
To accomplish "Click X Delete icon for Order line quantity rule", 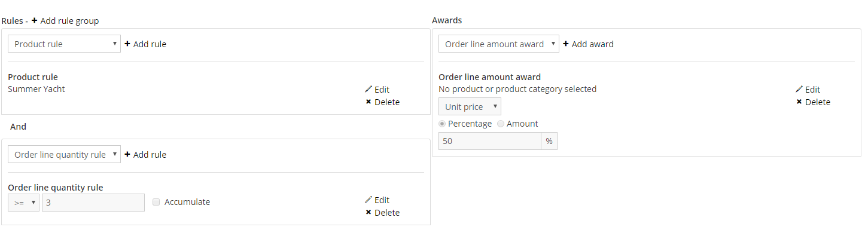I will 368,212.
